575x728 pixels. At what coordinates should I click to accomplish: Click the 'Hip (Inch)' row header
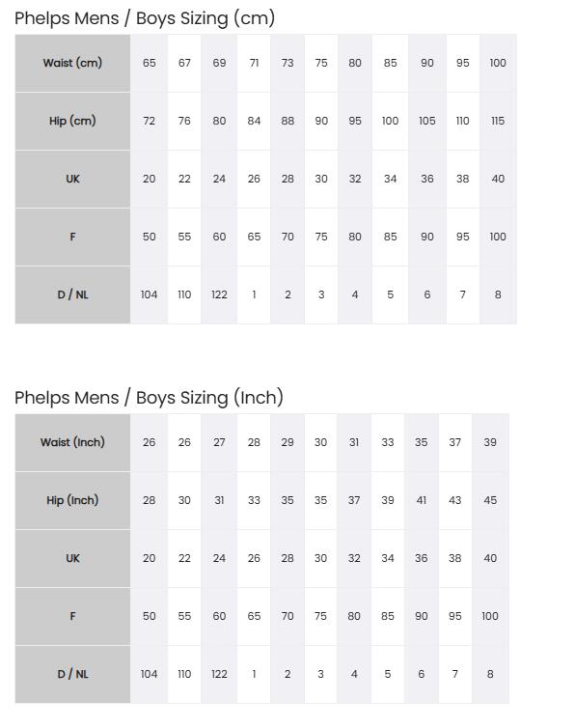(x=72, y=500)
